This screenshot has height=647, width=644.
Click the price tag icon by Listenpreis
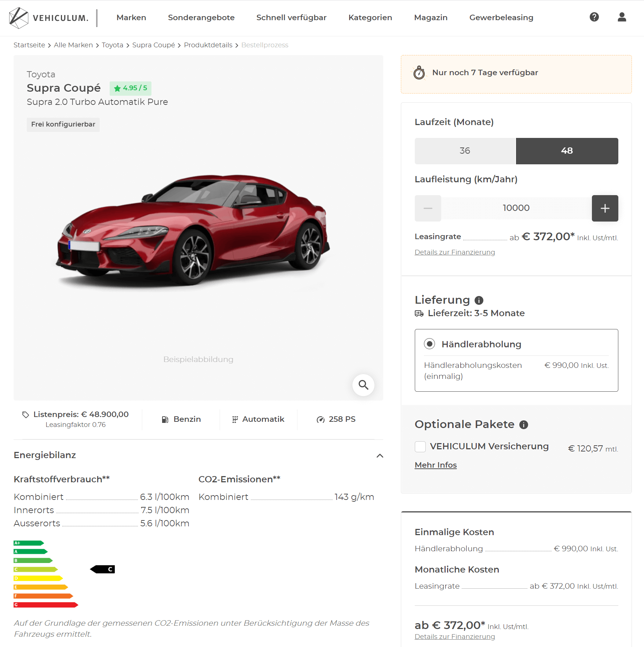point(25,414)
